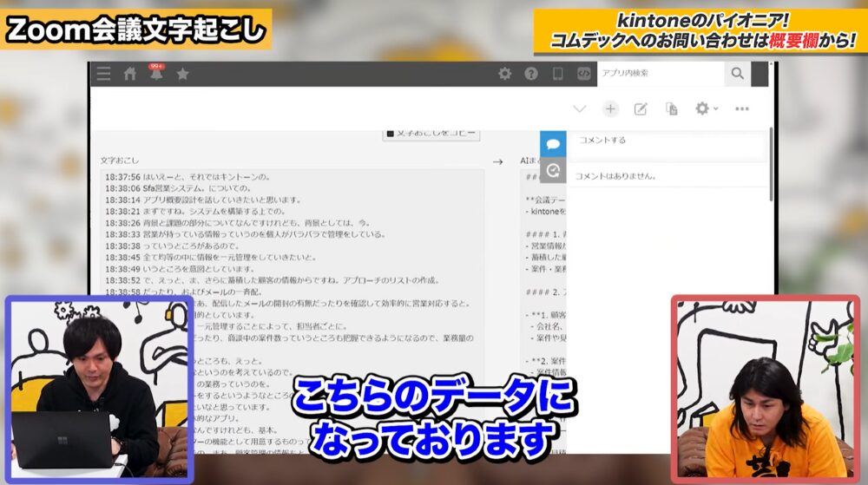
Task: Open notifications bell with 99+ badge
Action: [x=156, y=72]
